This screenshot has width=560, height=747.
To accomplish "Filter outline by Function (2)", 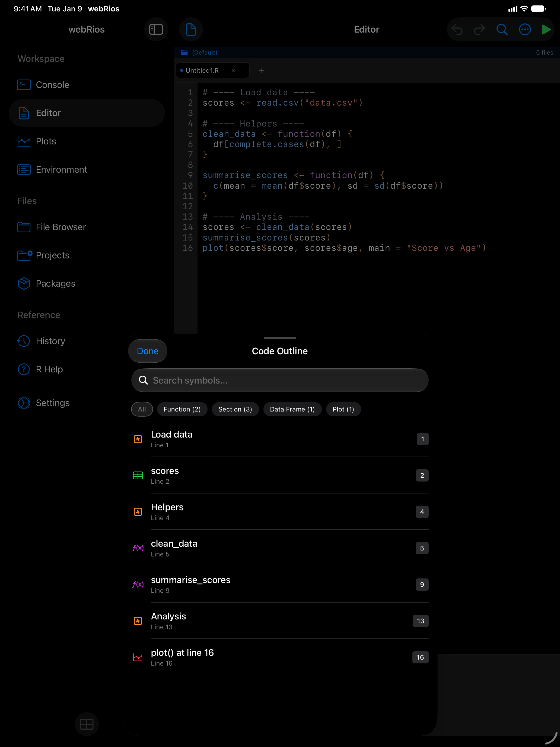I will tap(182, 409).
